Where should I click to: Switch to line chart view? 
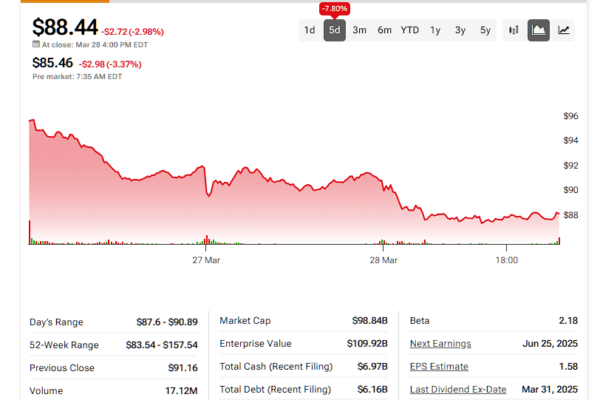(563, 30)
